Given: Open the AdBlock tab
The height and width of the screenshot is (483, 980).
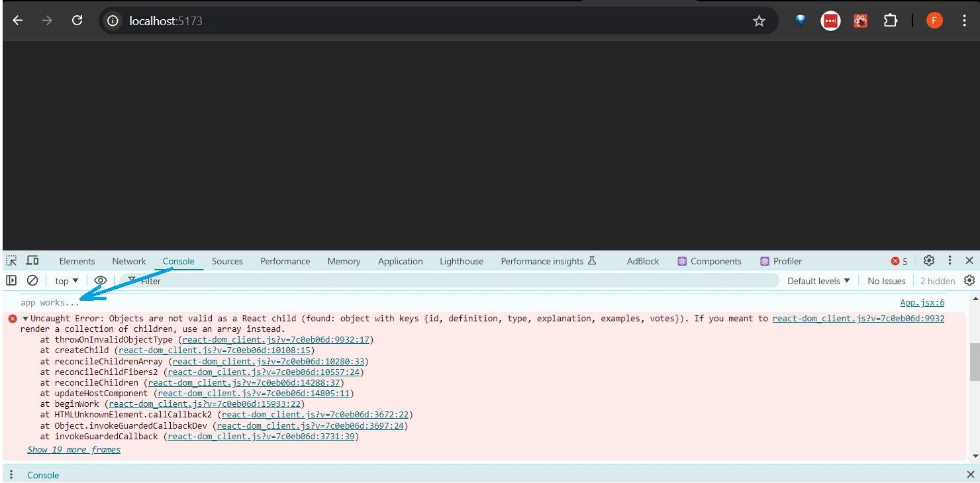Looking at the screenshot, I should (643, 261).
